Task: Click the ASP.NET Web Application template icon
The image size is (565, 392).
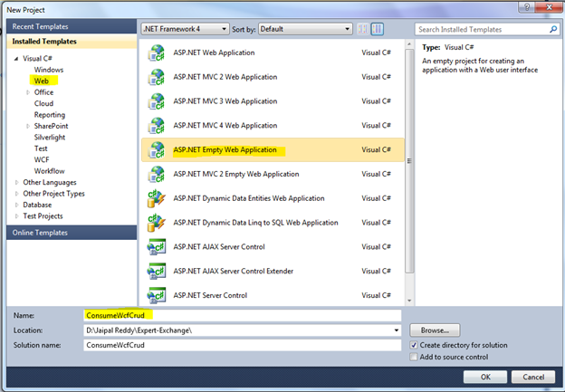Action: pos(157,53)
